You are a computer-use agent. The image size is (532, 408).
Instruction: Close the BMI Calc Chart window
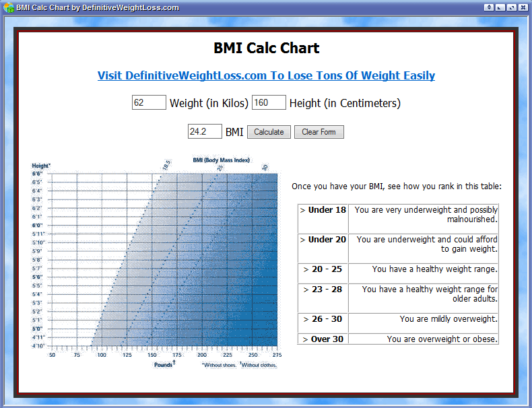[523, 7]
